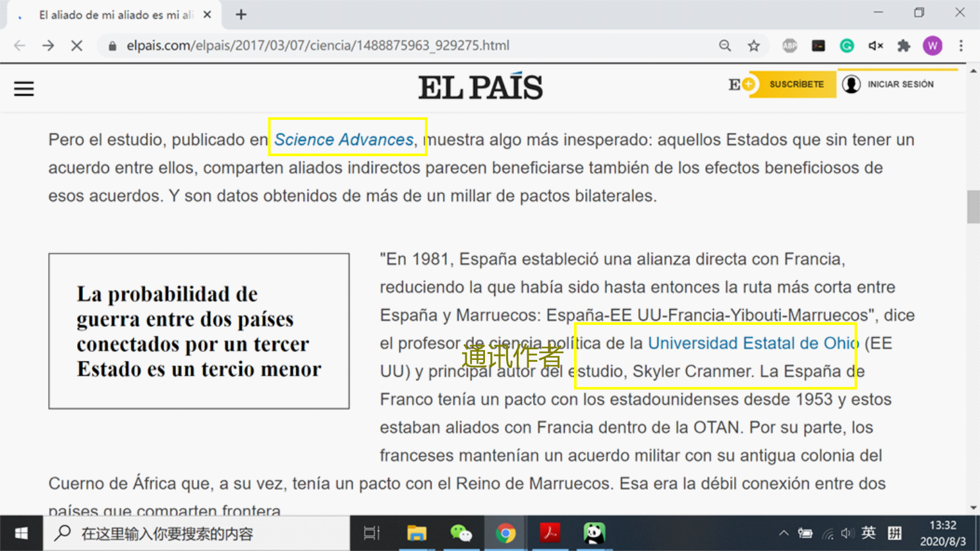Image resolution: width=980 pixels, height=551 pixels.
Task: Open a new browser tab
Action: (241, 14)
